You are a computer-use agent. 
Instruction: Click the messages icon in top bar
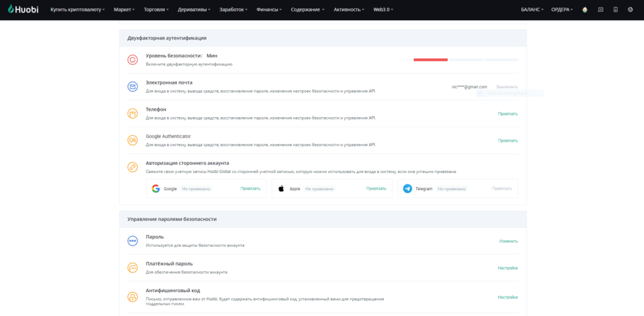tap(601, 10)
